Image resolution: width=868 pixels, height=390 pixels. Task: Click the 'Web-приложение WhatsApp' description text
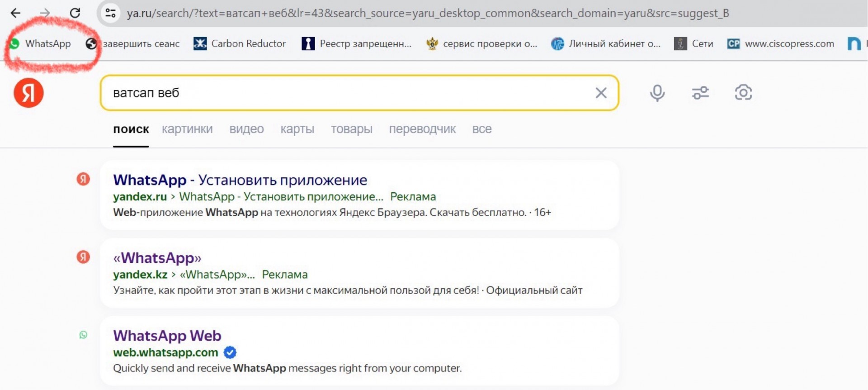(332, 213)
